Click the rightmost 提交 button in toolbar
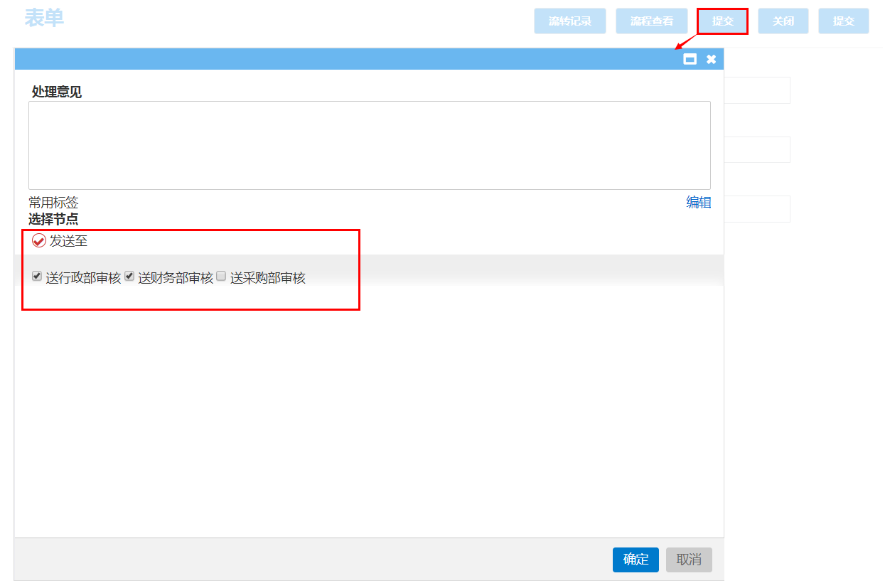Viewport: 890px width, 588px height. 843,21
